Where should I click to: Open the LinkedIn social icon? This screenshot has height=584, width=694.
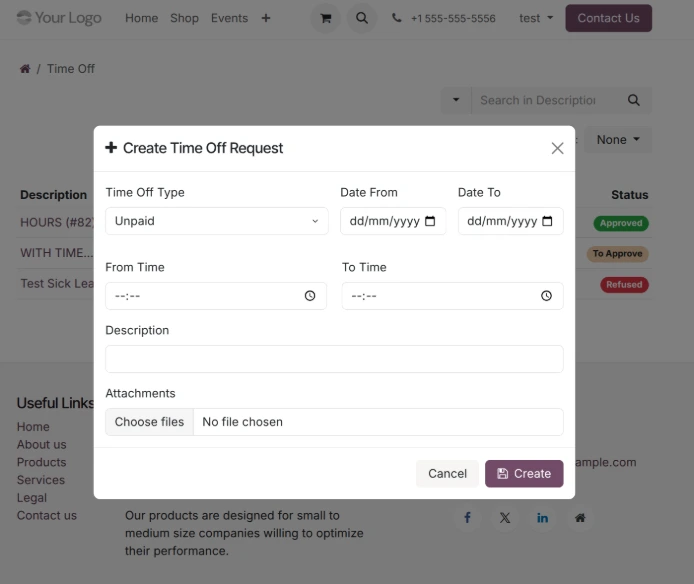coord(542,518)
